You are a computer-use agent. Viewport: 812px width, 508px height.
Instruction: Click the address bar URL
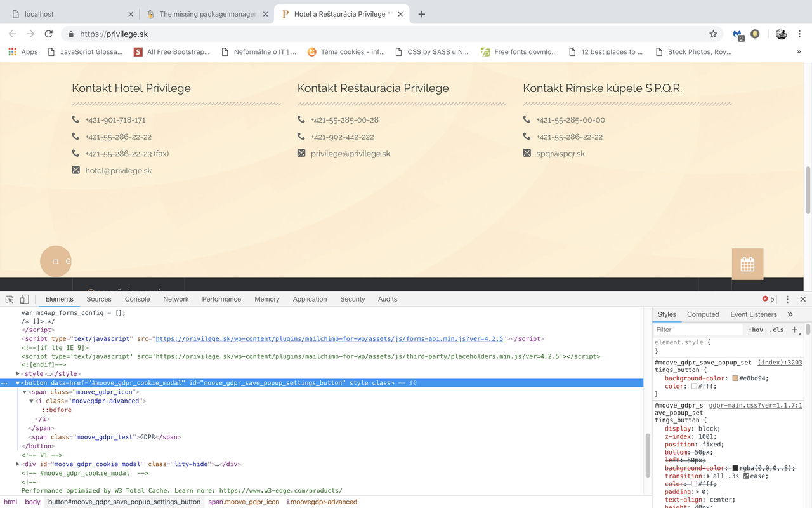tap(114, 34)
